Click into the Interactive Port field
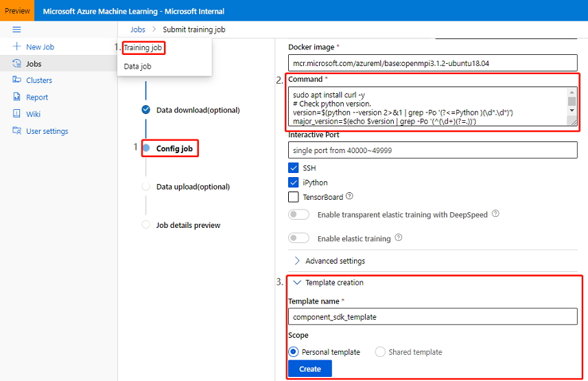The height and width of the screenshot is (381, 588). click(x=433, y=150)
